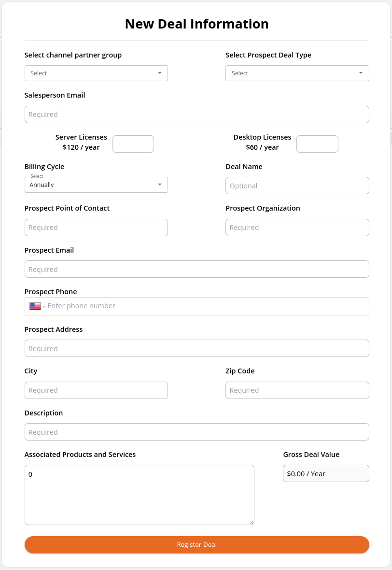Expand the Billing Cycle Annually dropdown

pos(96,185)
